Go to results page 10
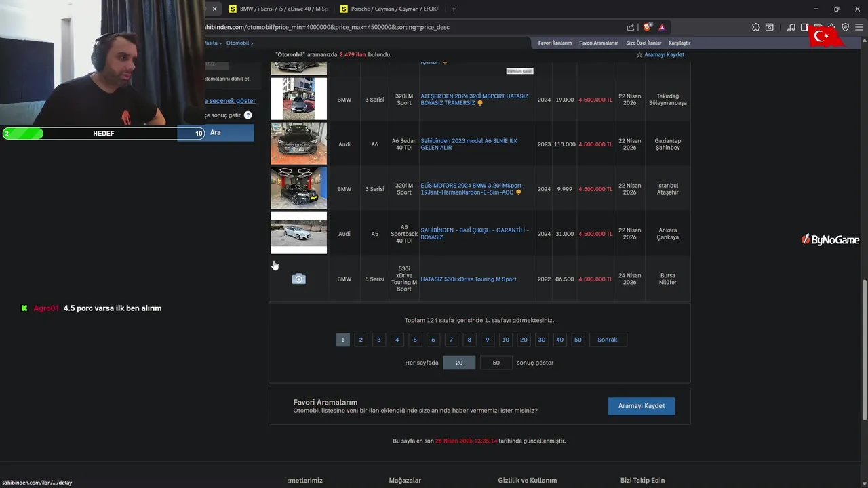This screenshot has width=868, height=488. (505, 340)
